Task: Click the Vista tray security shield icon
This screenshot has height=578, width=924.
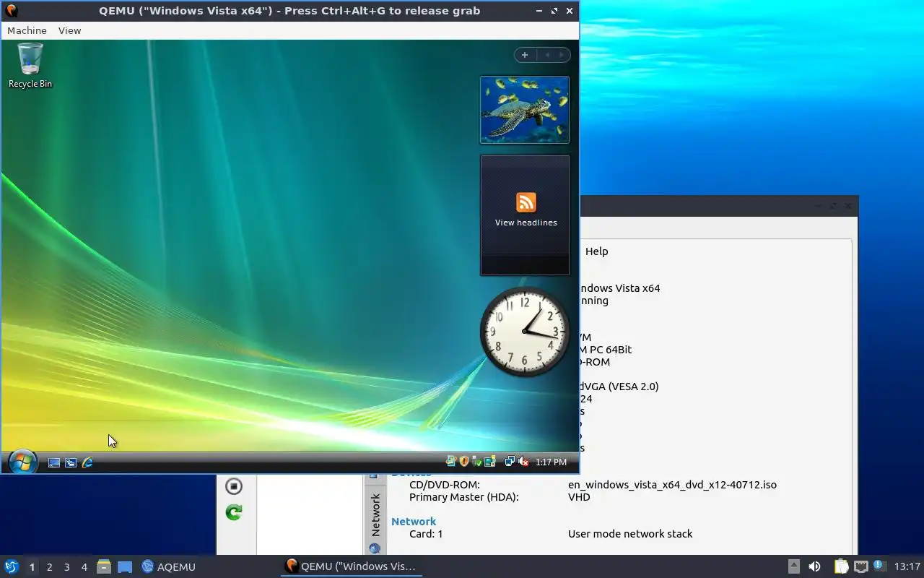Action: tap(464, 462)
